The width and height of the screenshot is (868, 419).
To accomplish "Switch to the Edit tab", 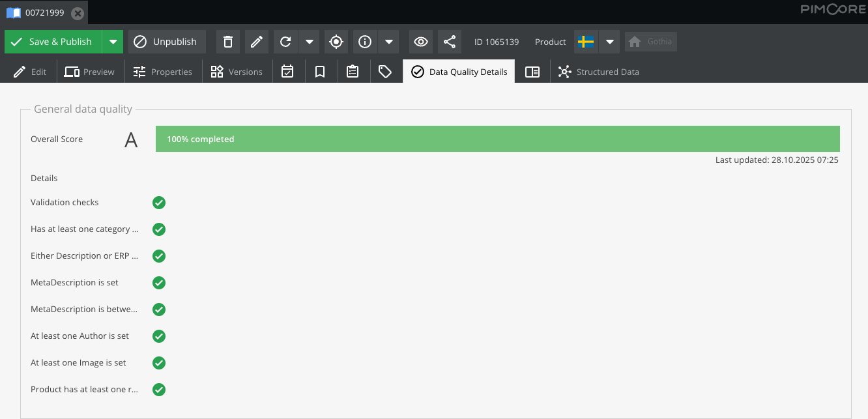I will tap(29, 72).
